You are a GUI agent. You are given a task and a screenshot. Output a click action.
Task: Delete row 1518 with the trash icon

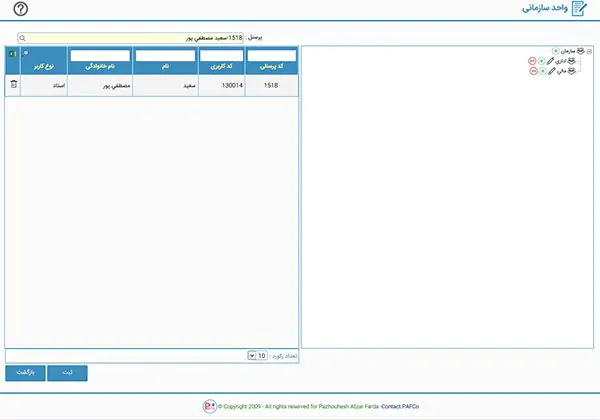tap(14, 85)
